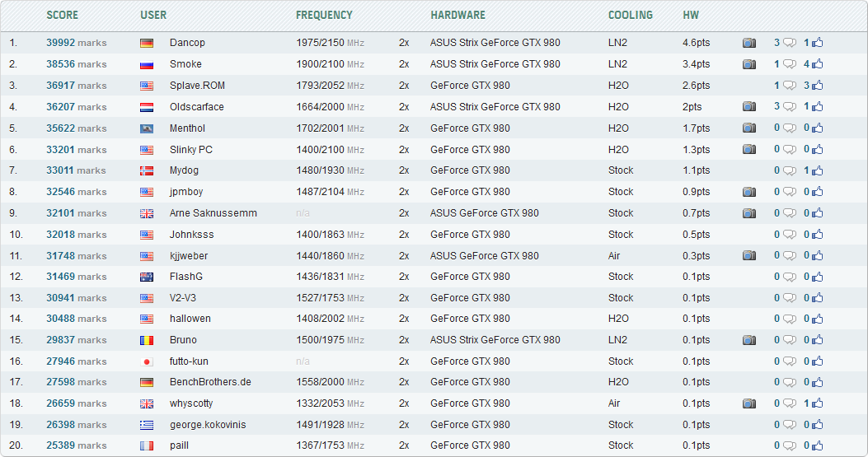Image resolution: width=868 pixels, height=457 pixels.
Task: Click the German flag next to Dancop
Action: 147,43
